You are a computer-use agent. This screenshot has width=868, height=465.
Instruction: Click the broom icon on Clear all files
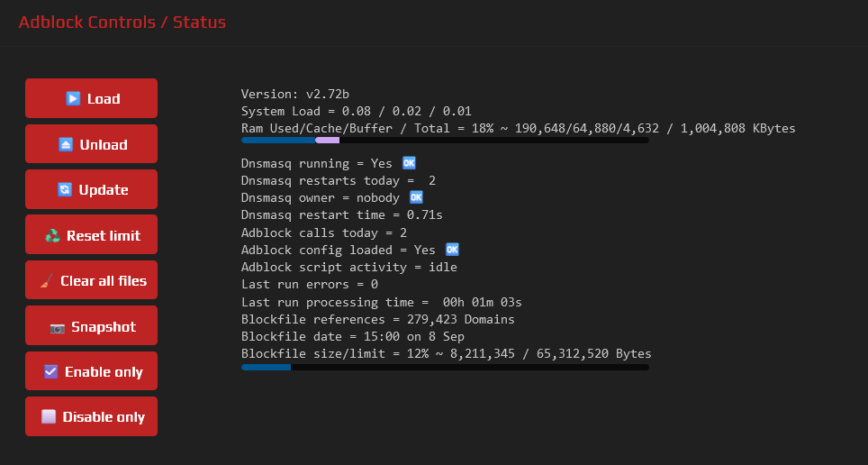47,281
